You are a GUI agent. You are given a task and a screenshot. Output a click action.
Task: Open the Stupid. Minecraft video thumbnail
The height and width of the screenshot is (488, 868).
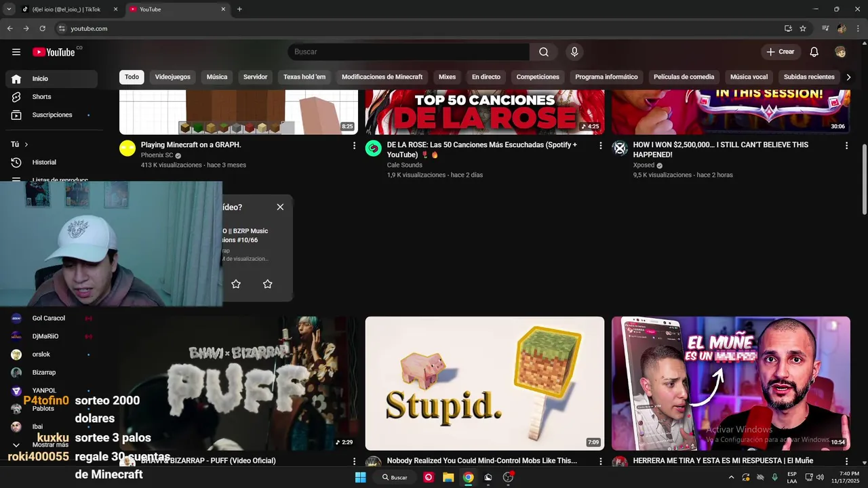(x=485, y=384)
